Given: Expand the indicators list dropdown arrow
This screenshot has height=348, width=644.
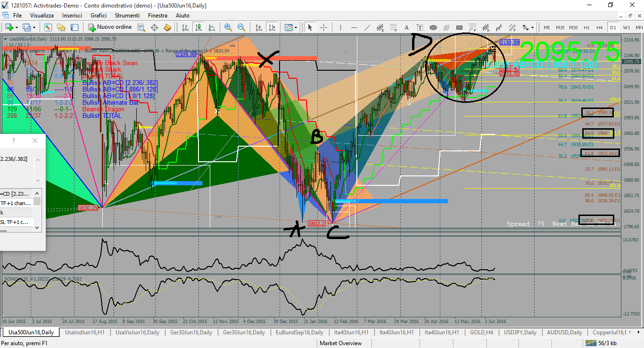Looking at the screenshot, I should pos(296,27).
